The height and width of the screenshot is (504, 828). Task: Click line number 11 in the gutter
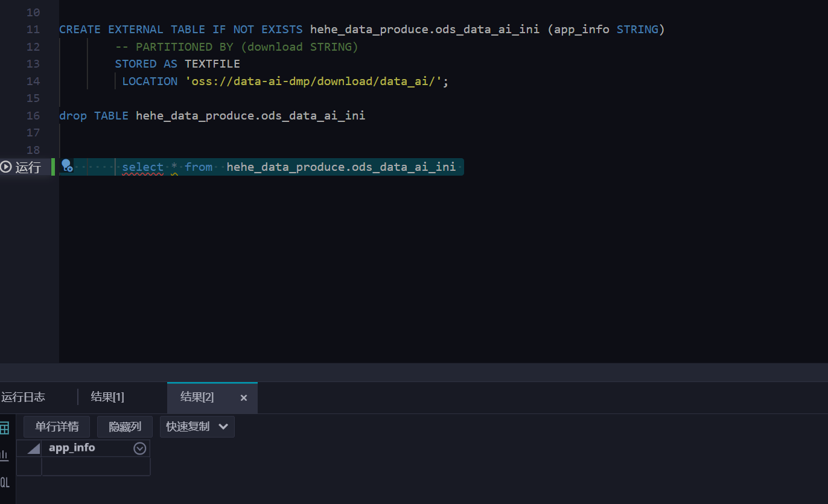(x=33, y=30)
